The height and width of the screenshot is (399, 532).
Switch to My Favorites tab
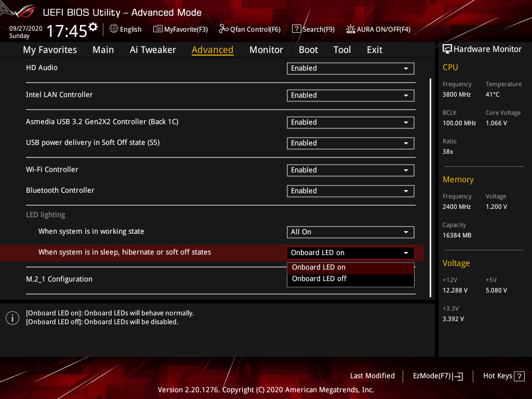[50, 50]
